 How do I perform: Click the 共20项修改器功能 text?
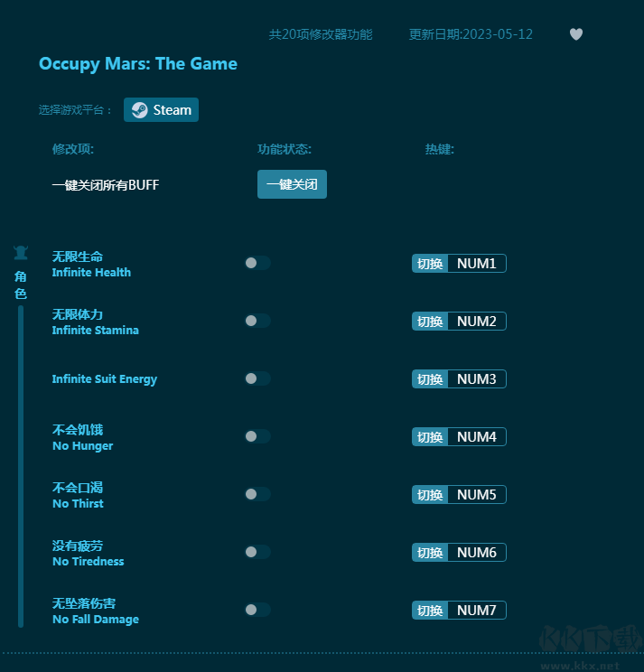coord(321,34)
